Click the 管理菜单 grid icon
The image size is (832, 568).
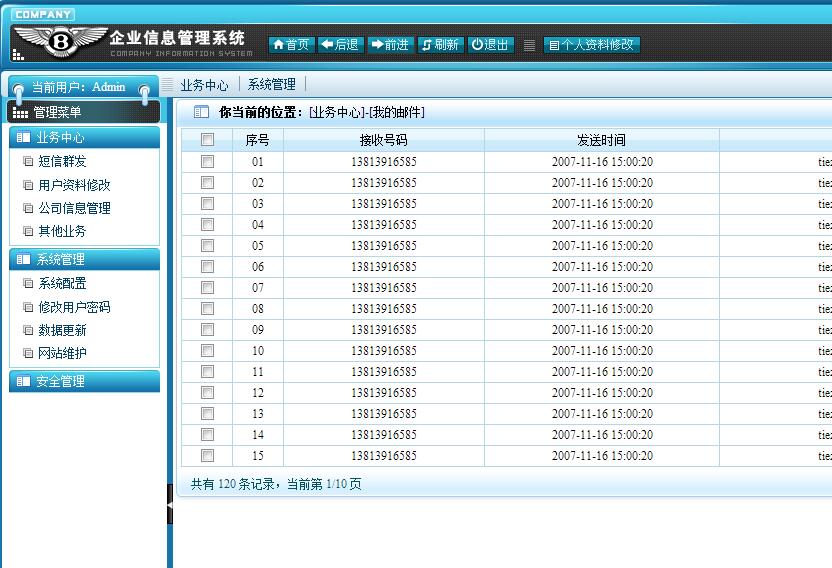click(20, 113)
